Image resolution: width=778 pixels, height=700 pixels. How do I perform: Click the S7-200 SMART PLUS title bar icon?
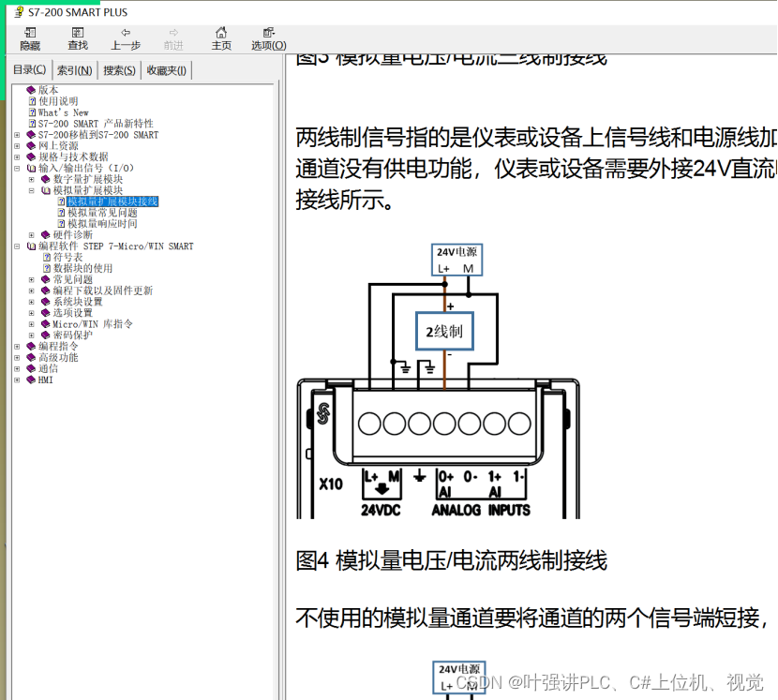(19, 12)
